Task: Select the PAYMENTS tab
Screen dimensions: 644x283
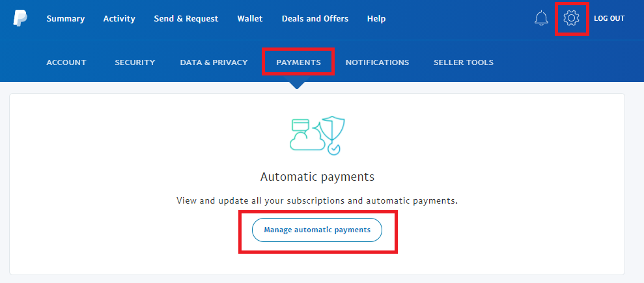Action: [x=299, y=62]
